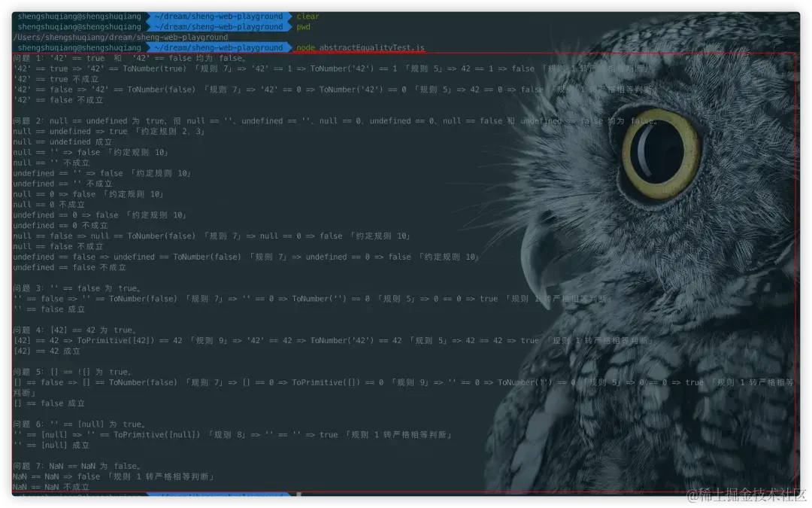This screenshot has height=508, width=812.
Task: Click the '问题 6' heading line
Action: (80, 424)
